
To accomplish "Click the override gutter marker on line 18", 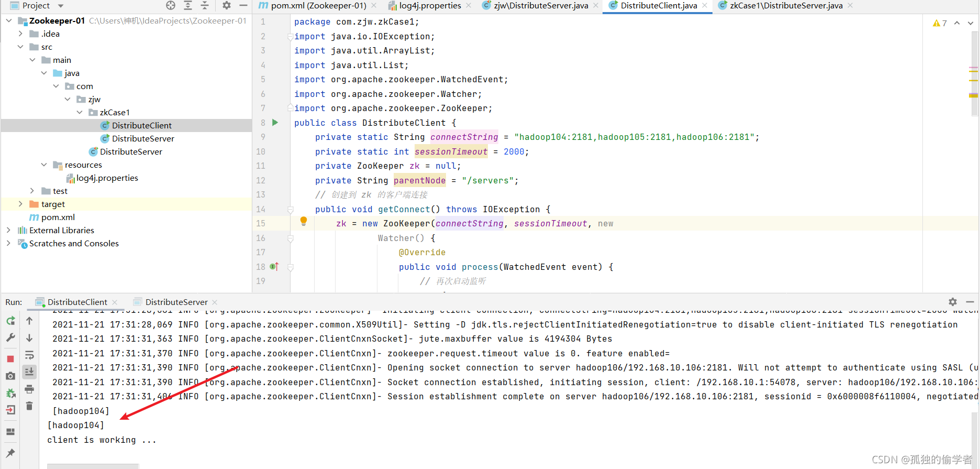I will tap(274, 267).
